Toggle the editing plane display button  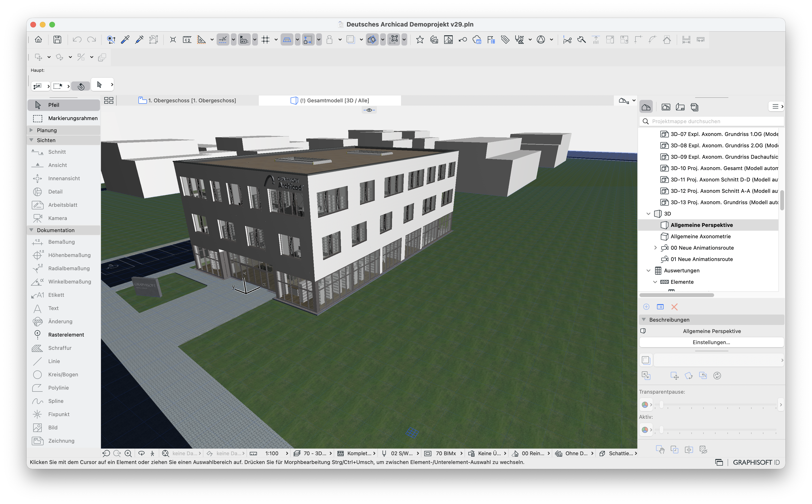coord(287,40)
